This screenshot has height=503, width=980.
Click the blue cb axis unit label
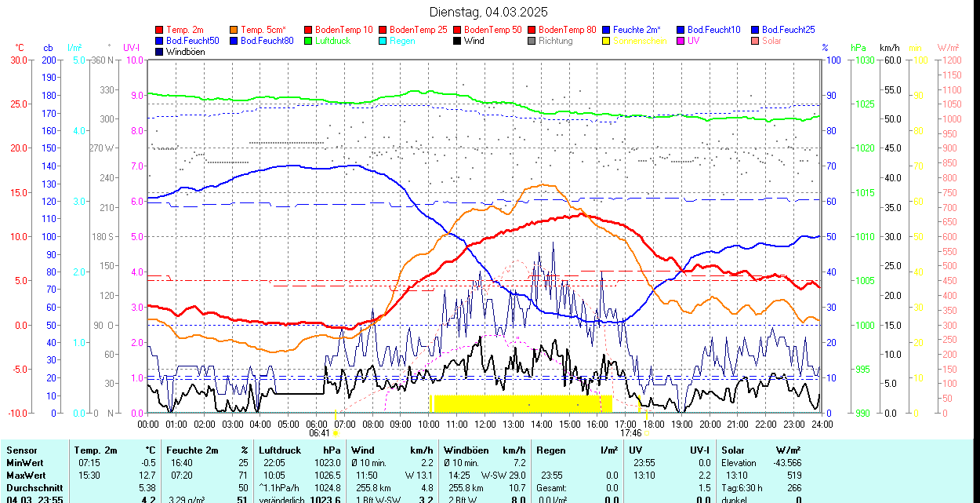tap(49, 48)
